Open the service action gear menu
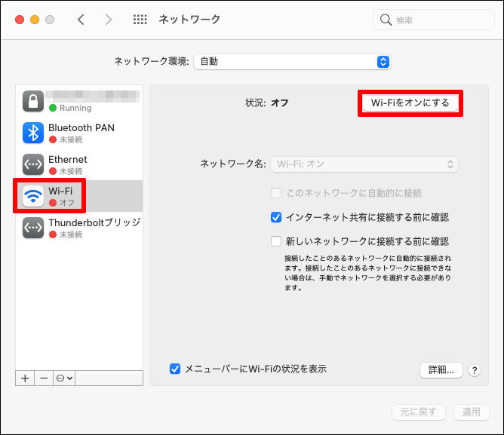The image size is (504, 435). pos(64,378)
